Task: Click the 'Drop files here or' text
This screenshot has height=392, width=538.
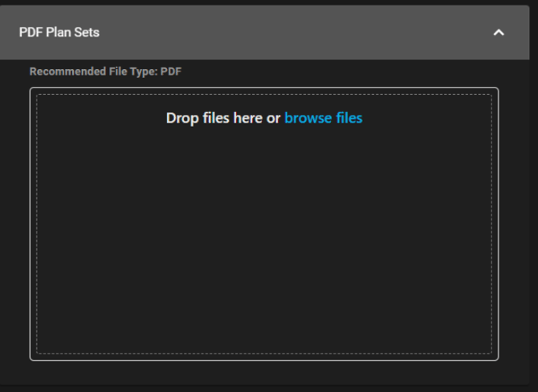Action: (x=223, y=118)
